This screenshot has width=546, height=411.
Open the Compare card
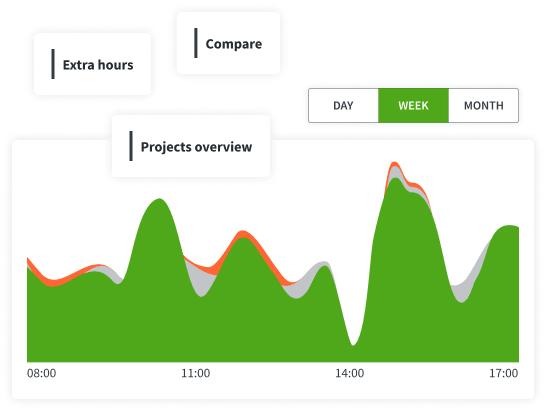point(228,43)
